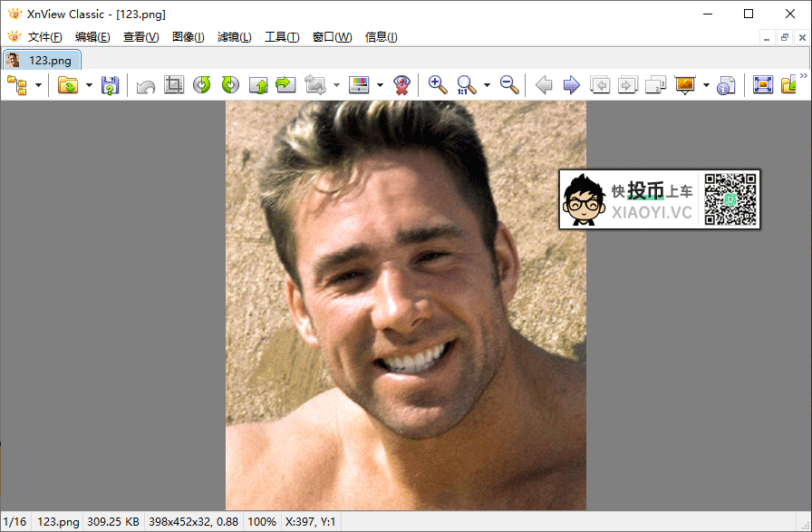The image size is (812, 532).
Task: Start a slideshow
Action: (686, 84)
